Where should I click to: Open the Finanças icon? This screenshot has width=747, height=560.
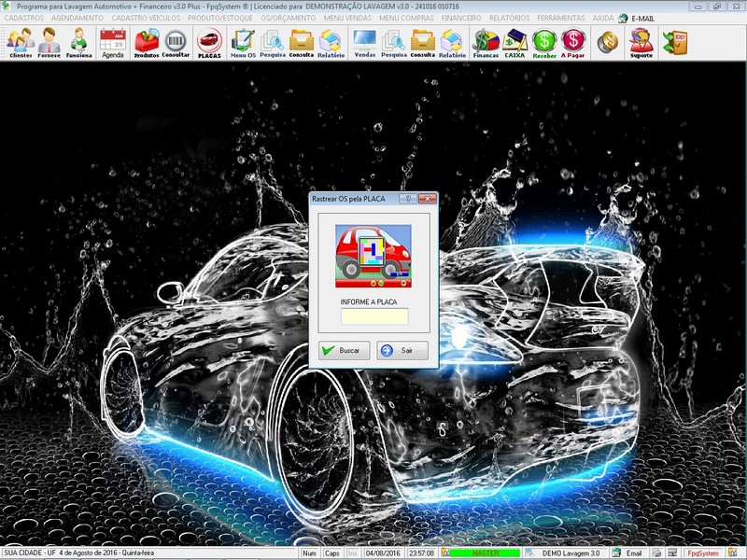(x=486, y=43)
